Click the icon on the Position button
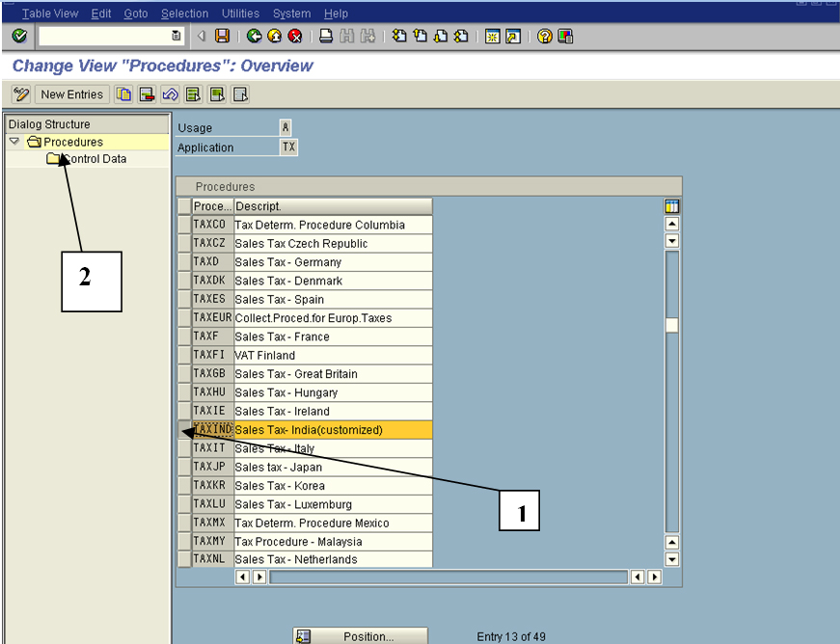 click(303, 636)
